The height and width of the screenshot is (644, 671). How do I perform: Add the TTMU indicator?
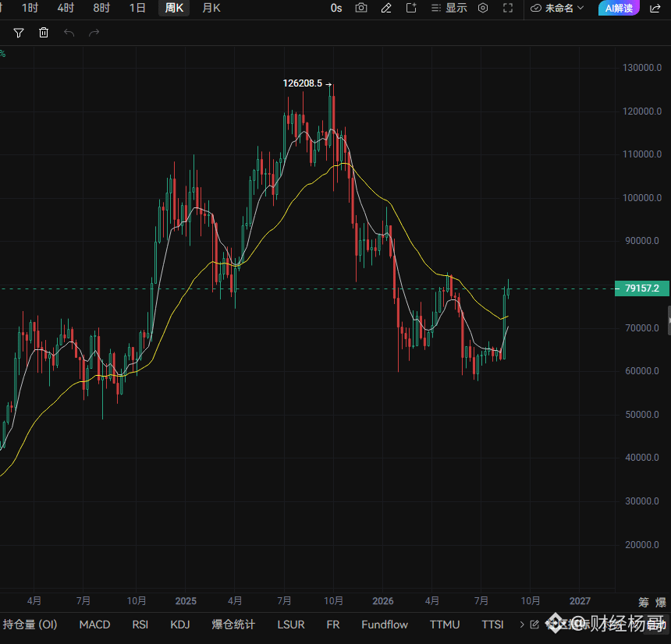pyautogui.click(x=445, y=625)
